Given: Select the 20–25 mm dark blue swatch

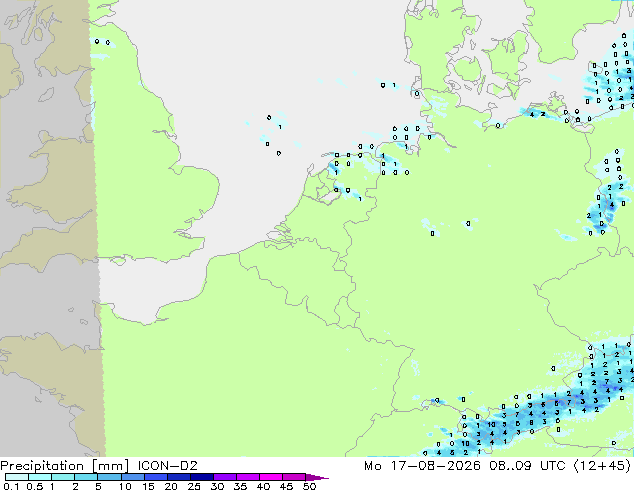Looking at the screenshot, I should pyautogui.click(x=178, y=477).
